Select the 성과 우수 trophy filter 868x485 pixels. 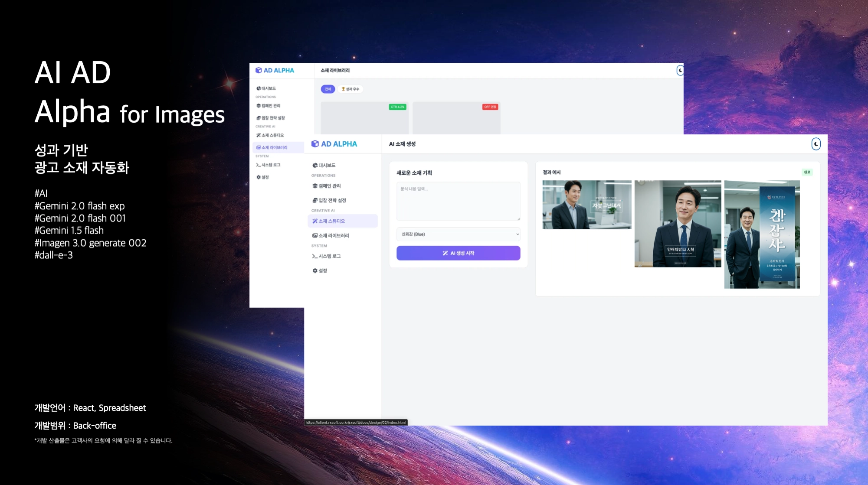[350, 89]
